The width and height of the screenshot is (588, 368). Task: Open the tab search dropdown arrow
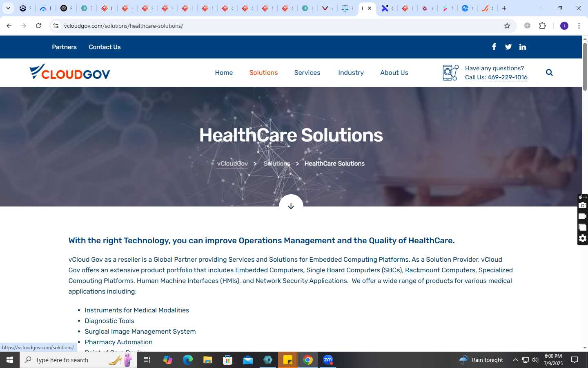(x=8, y=8)
